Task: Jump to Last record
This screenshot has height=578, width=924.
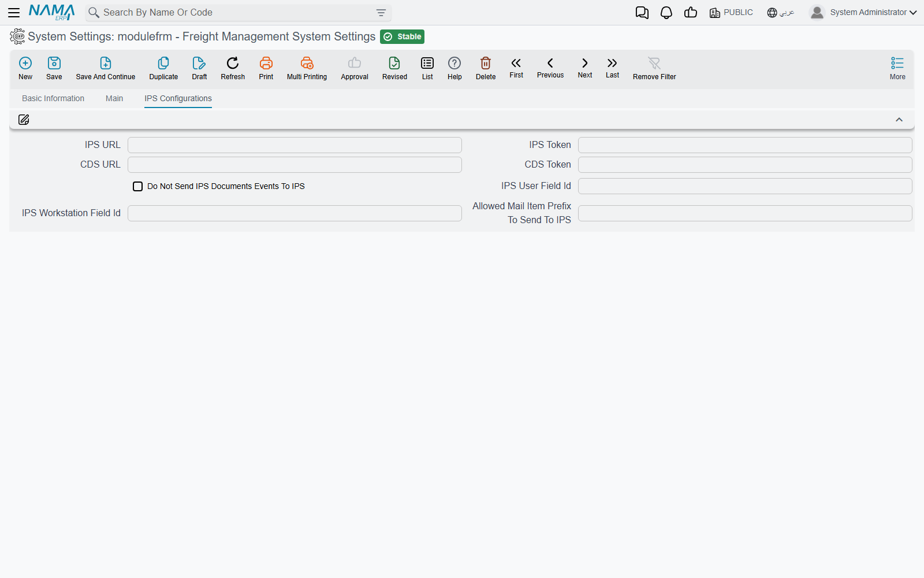Action: click(x=612, y=68)
